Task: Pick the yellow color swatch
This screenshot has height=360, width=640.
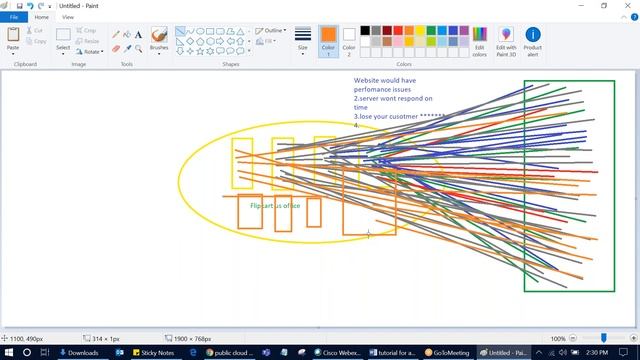Action: pos(420,31)
